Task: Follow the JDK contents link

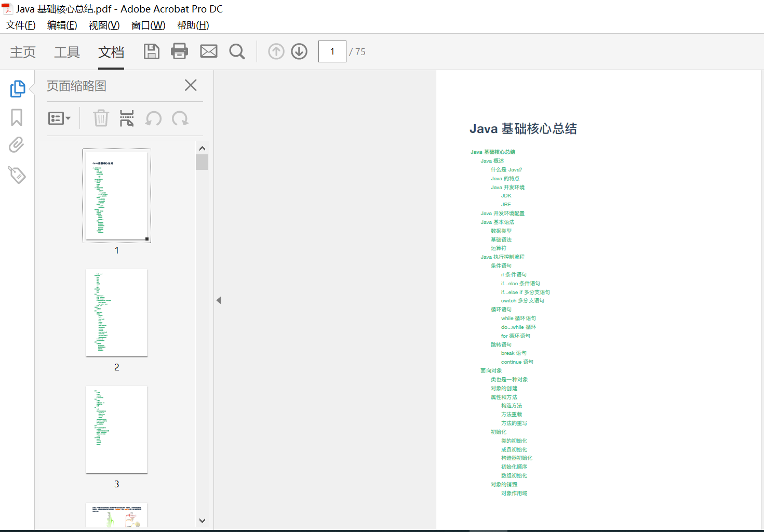Action: coord(506,196)
